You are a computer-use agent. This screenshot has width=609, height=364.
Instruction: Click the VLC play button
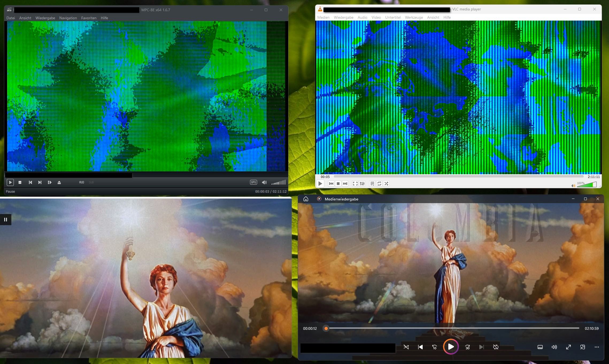320,184
